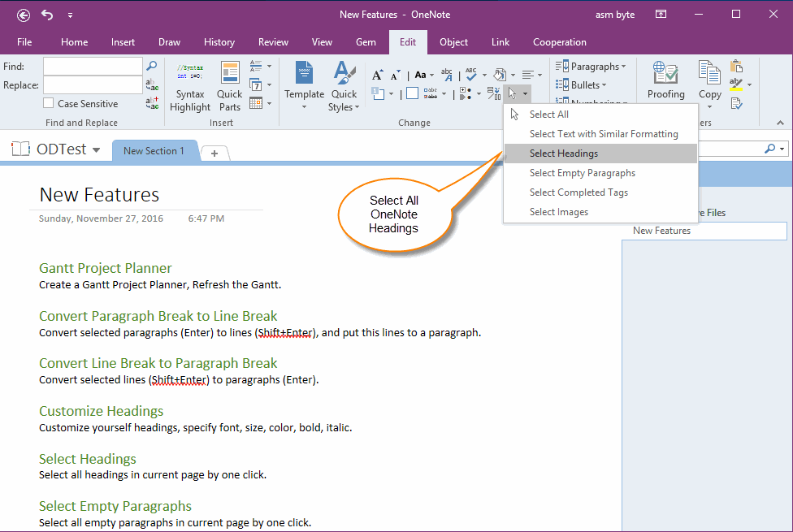Click the Customize Headings heading
The image size is (793, 532).
click(101, 411)
